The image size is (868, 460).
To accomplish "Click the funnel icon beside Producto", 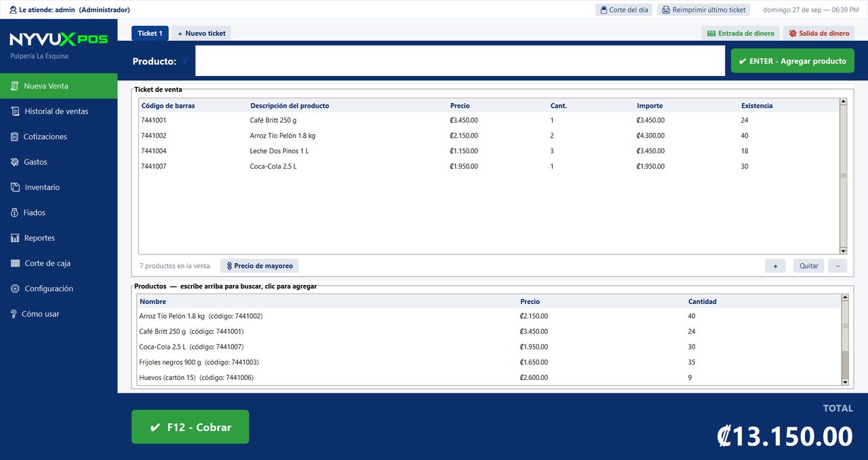I will pyautogui.click(x=185, y=62).
